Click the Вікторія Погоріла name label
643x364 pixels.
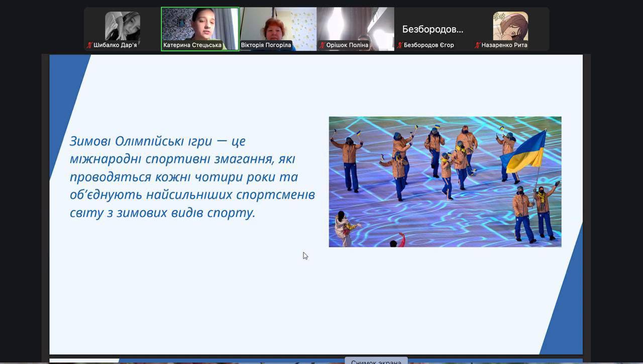pyautogui.click(x=266, y=45)
